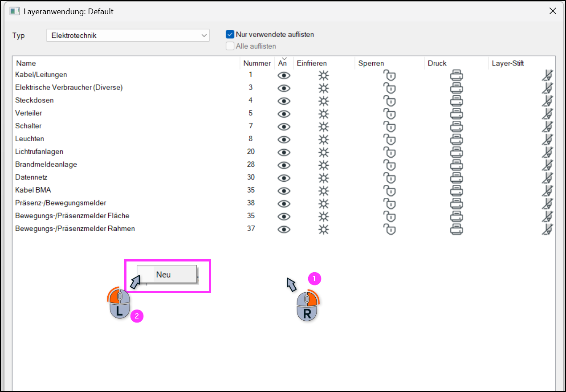Click printer icon for Schalter layer
Screen dimensions: 566x392
[456, 127]
